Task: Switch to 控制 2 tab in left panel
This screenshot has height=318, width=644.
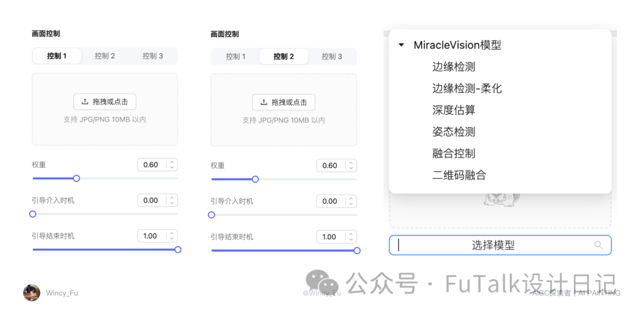Action: (x=105, y=56)
